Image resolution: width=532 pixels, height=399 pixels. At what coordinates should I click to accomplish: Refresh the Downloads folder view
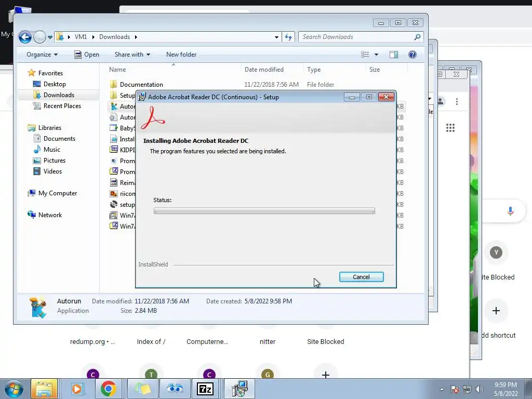[x=288, y=37]
